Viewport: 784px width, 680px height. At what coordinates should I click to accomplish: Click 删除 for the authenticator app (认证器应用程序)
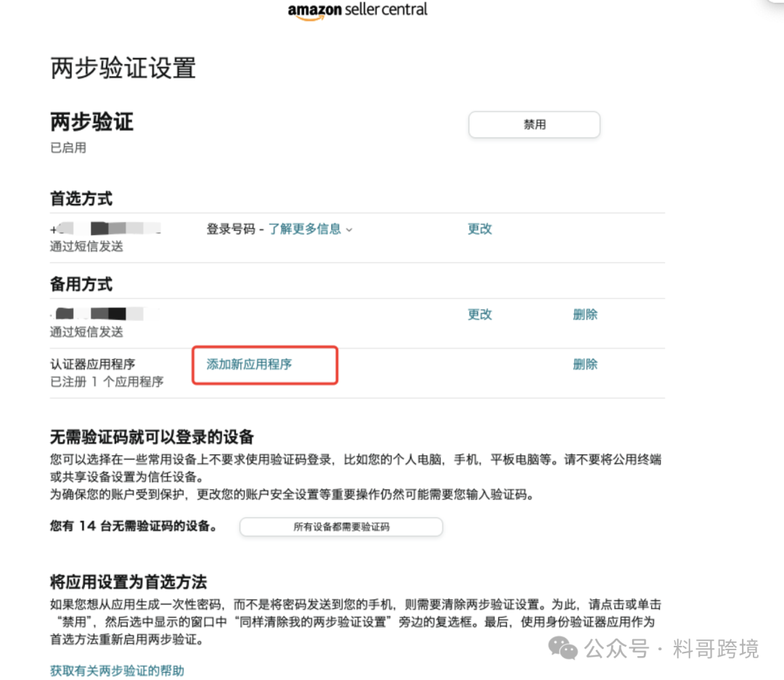(x=585, y=364)
